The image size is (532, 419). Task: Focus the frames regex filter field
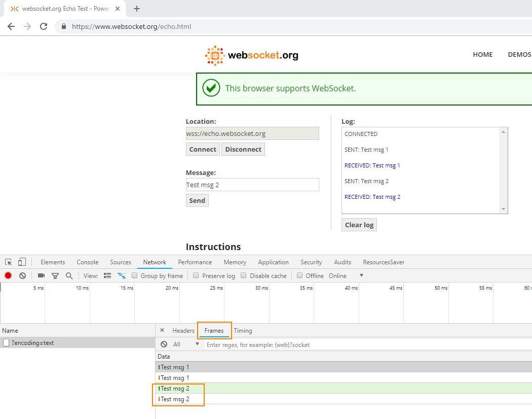pyautogui.click(x=368, y=344)
